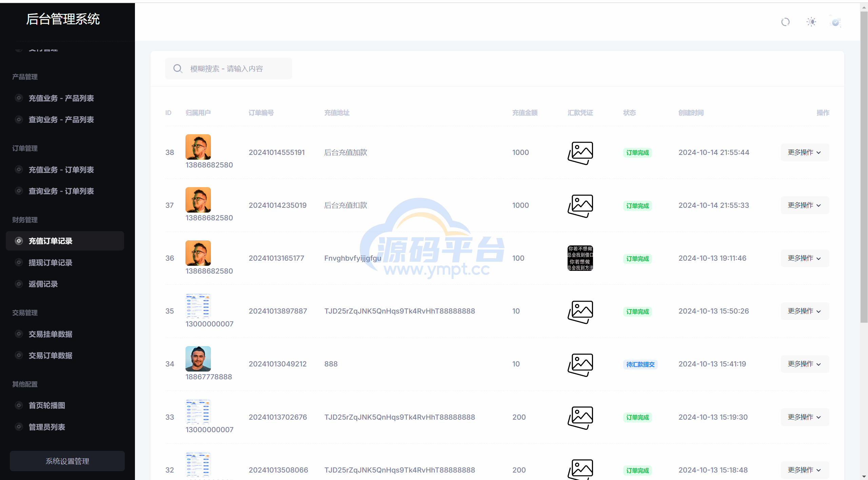The height and width of the screenshot is (480, 868).
Task: Click order number 20241014555191
Action: click(277, 153)
